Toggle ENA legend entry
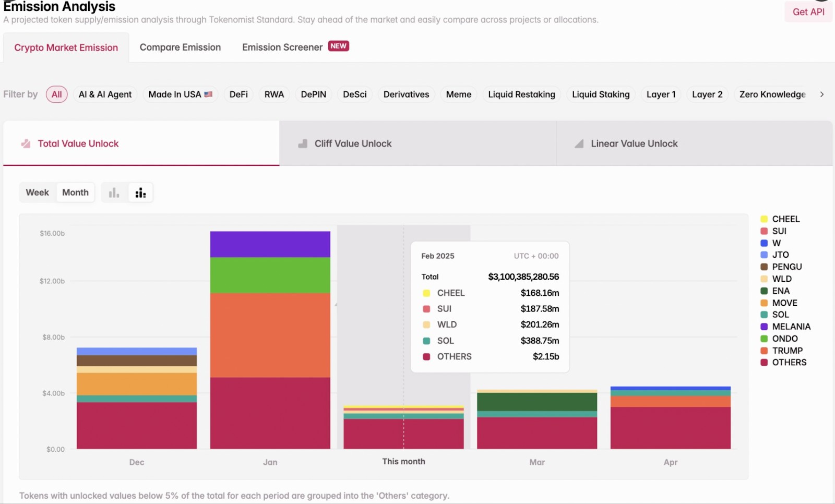Image resolution: width=835 pixels, height=504 pixels. [775, 291]
